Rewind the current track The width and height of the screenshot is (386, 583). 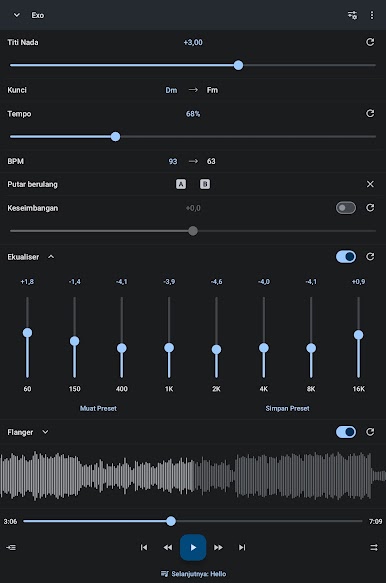[168, 547]
